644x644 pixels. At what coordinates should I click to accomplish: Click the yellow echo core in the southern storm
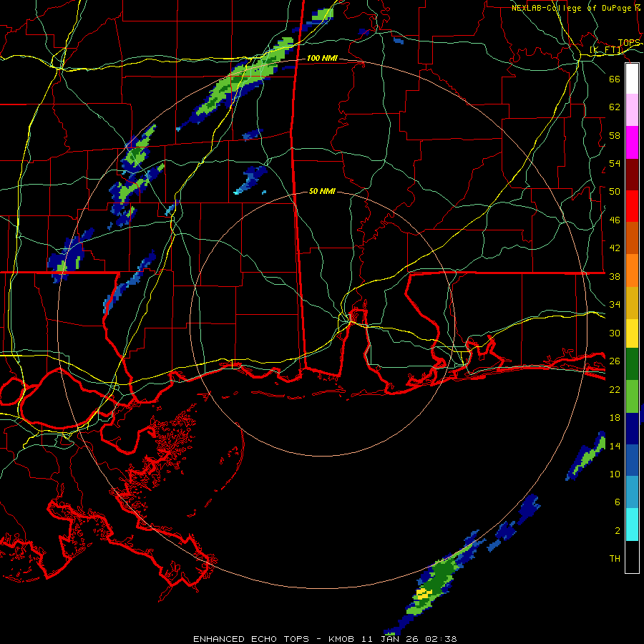[423, 593]
